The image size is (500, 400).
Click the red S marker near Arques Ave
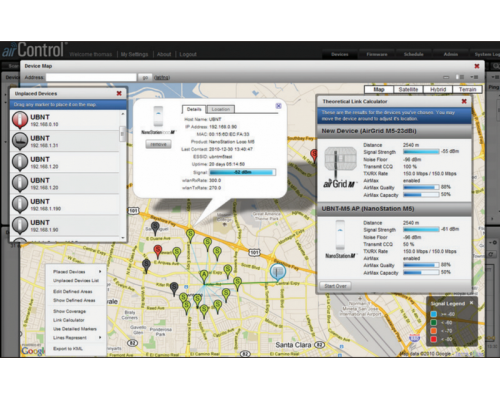pyautogui.click(x=158, y=252)
